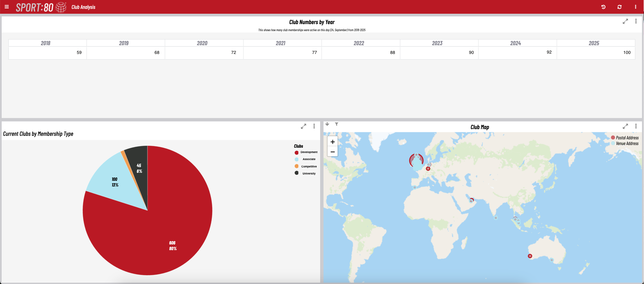This screenshot has height=284, width=644.
Task: Open the header three-dot options menu
Action: (636, 7)
